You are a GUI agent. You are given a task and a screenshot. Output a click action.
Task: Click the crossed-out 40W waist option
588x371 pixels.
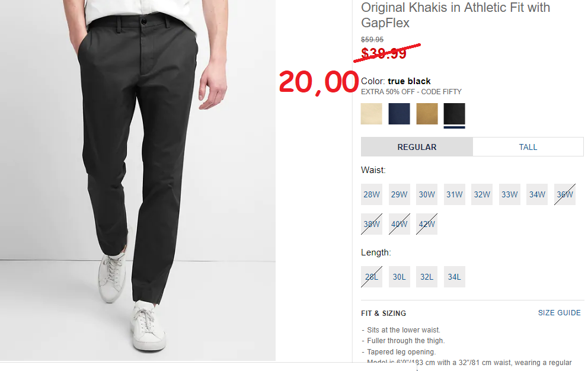tap(399, 224)
